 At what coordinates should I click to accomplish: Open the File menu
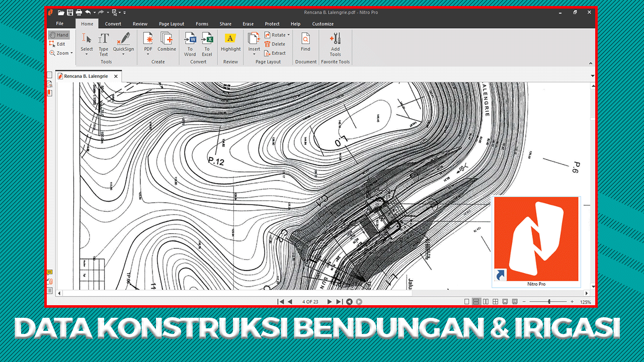click(x=60, y=24)
